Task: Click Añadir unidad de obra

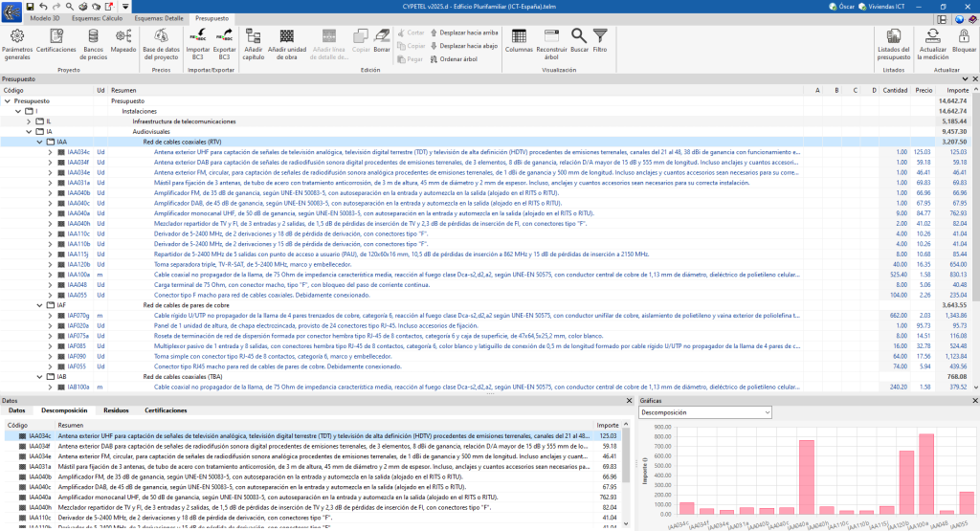Action: click(287, 44)
